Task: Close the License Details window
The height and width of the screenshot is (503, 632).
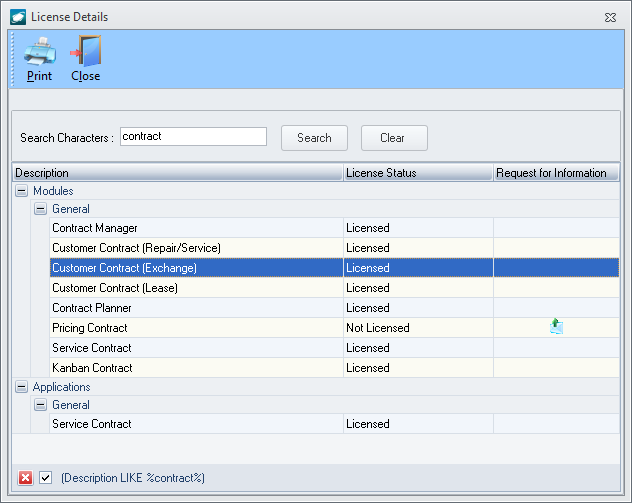Action: coord(610,17)
